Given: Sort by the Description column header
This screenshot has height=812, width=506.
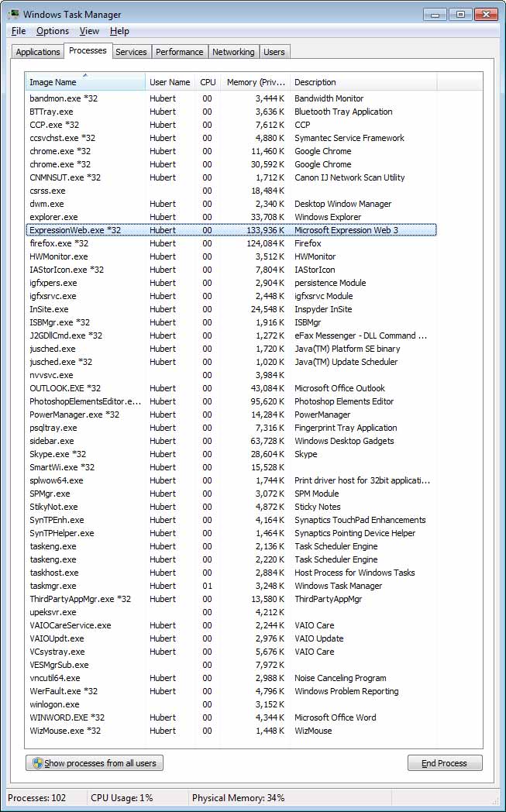Looking at the screenshot, I should click(x=363, y=82).
